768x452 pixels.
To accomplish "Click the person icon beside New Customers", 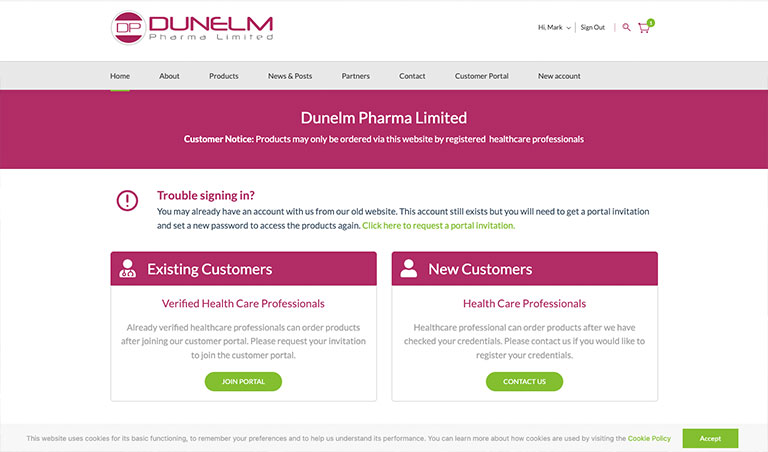I will pos(408,268).
